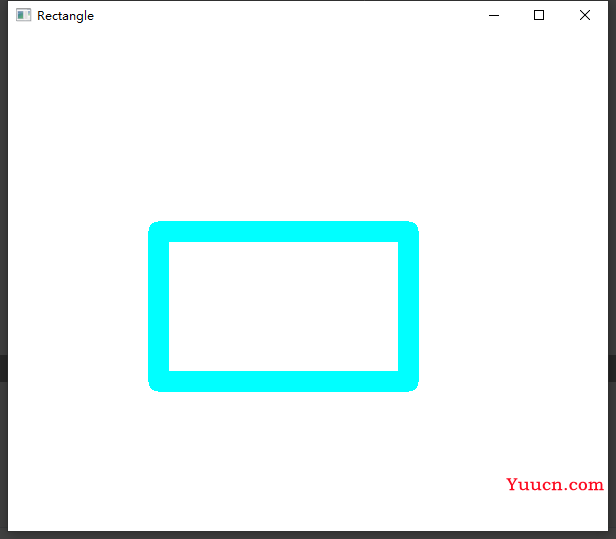The height and width of the screenshot is (539, 616).
Task: Click the Rectangle window's title bar icon
Action: point(23,15)
